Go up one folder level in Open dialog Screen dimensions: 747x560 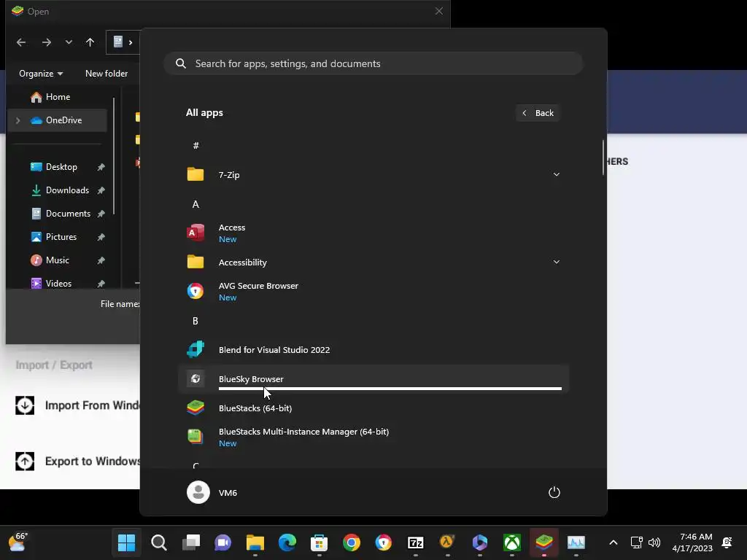point(90,42)
